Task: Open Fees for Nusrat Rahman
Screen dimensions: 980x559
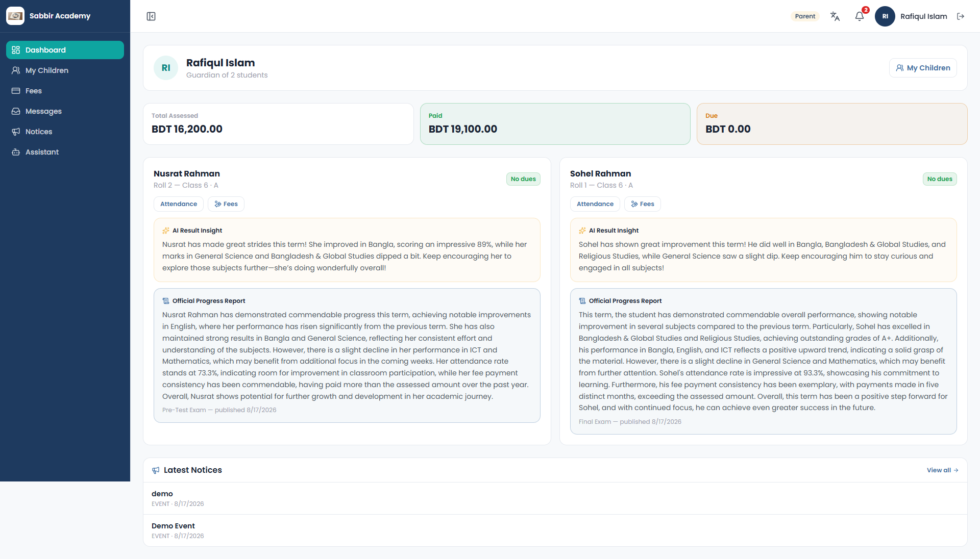Action: (226, 204)
